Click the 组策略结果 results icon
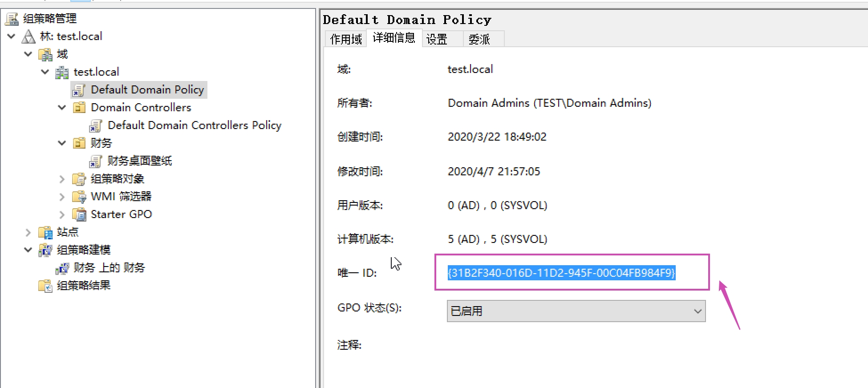 45,286
